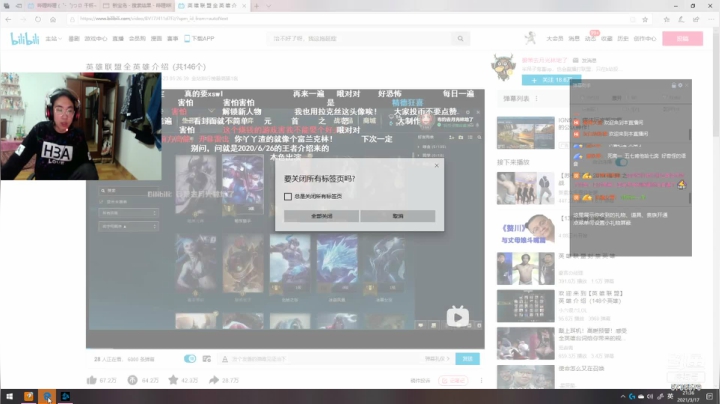The image size is (720, 404).
Task: Open the tab list dropdown arrow
Action: [x=269, y=6]
